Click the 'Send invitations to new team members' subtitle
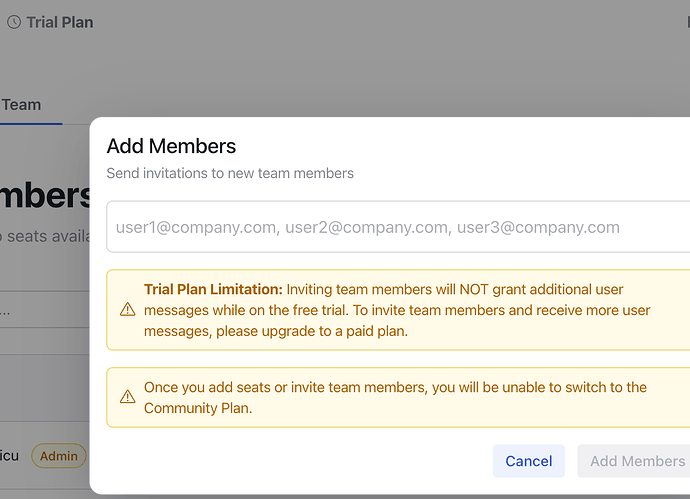The height and width of the screenshot is (499, 690). tap(230, 173)
